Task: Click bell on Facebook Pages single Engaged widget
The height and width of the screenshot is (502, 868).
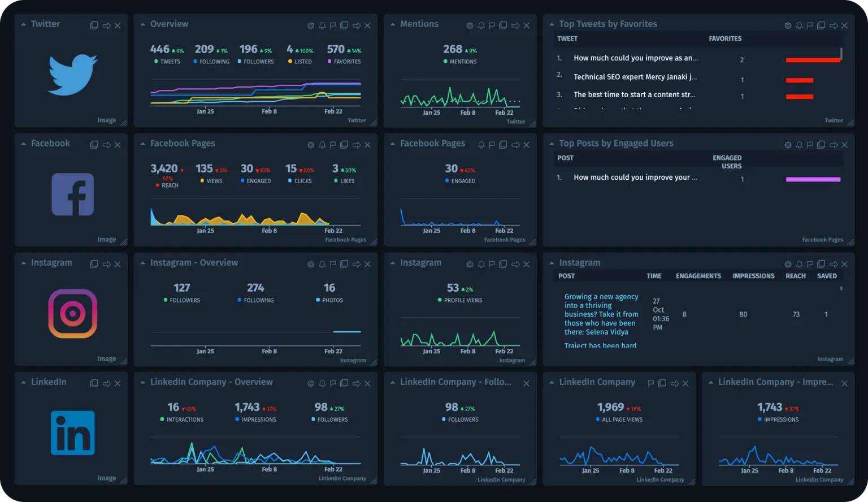Action: click(481, 145)
